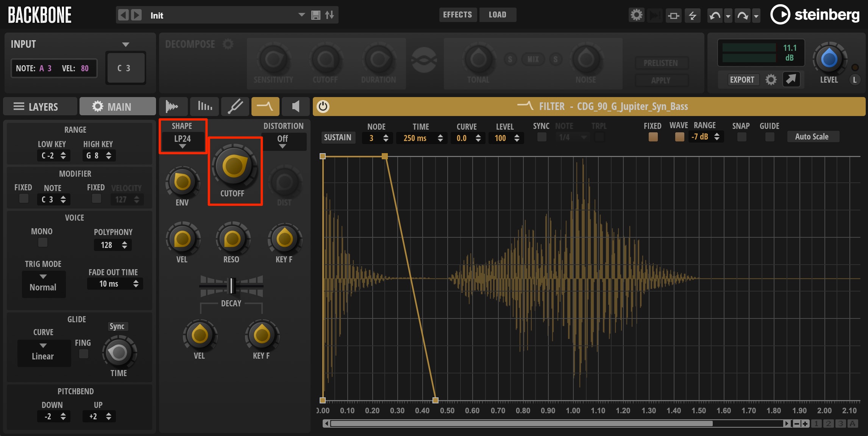
Task: Switch to the LAYERS tab
Action: click(40, 107)
